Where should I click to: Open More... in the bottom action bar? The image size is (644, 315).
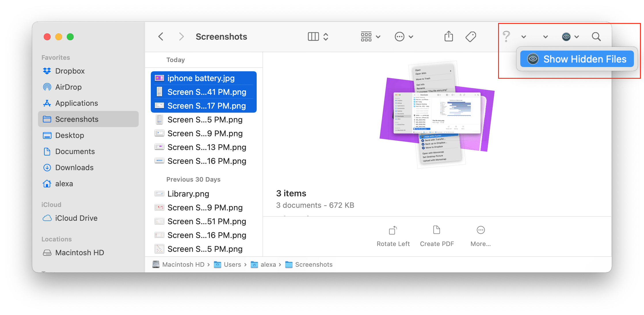480,230
